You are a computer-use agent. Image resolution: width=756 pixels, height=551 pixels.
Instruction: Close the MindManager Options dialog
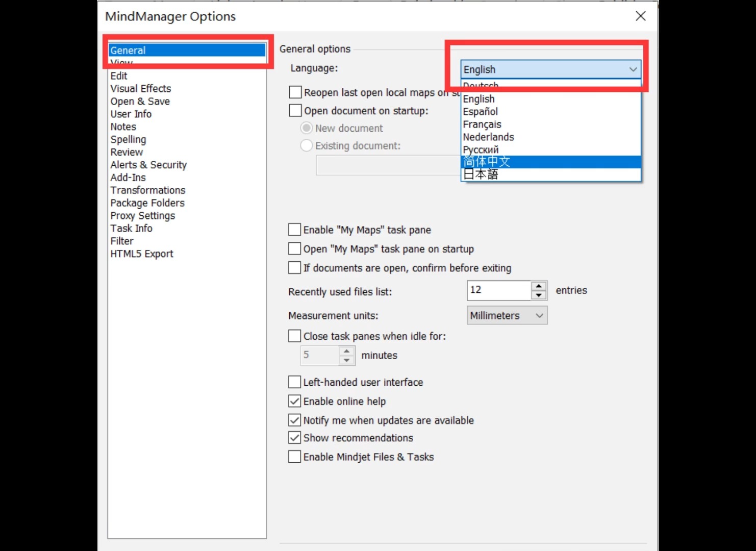pos(641,16)
